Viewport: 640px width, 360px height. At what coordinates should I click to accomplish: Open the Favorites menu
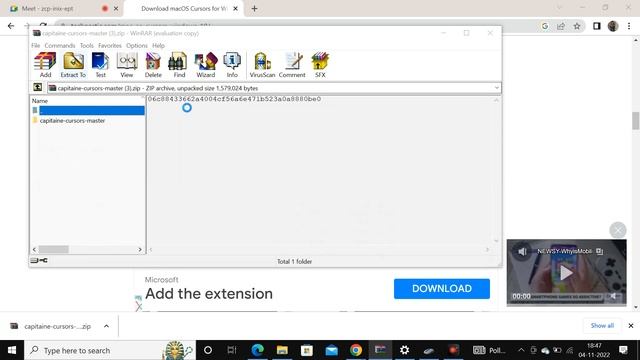pyautogui.click(x=110, y=45)
